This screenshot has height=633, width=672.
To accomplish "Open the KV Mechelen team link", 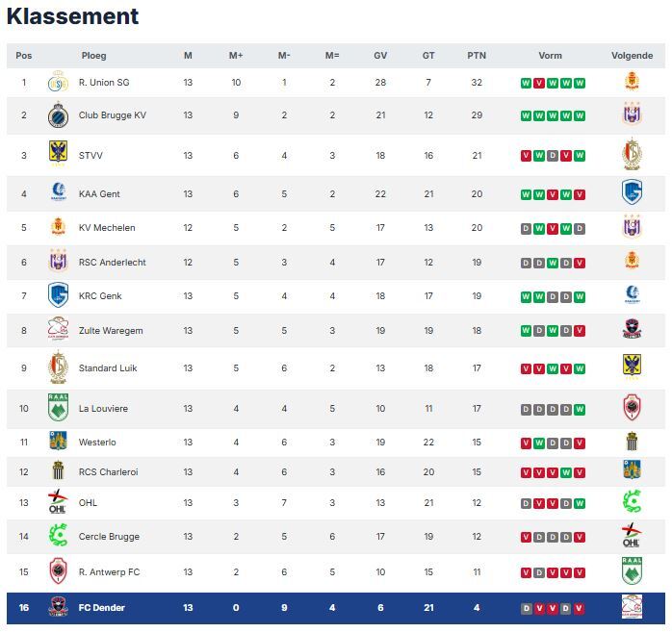I will point(106,228).
